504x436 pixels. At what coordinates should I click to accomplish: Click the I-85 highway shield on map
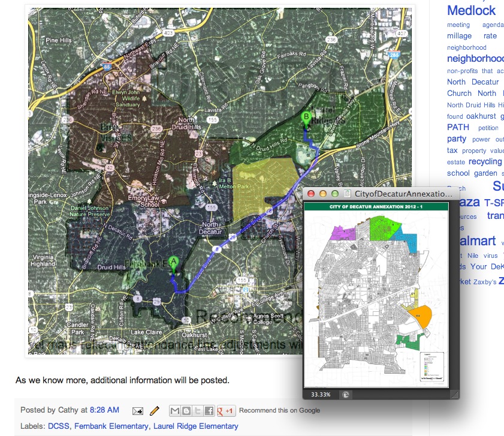[107, 67]
